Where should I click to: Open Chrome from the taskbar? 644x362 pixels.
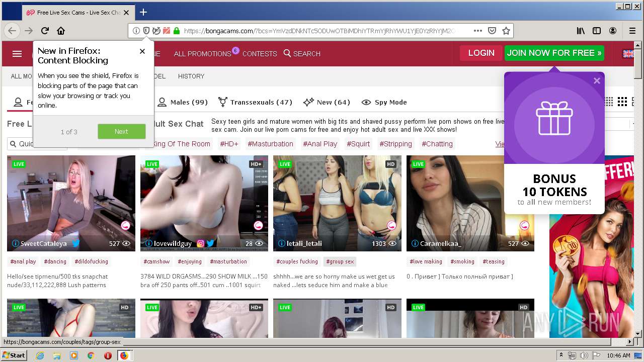click(x=91, y=355)
